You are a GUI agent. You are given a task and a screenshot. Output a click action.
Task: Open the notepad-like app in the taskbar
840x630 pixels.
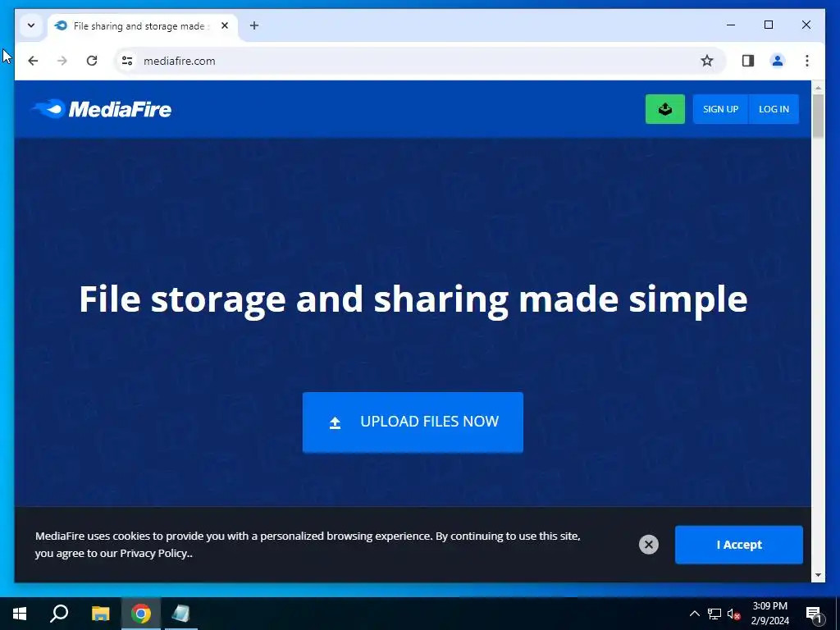point(181,614)
